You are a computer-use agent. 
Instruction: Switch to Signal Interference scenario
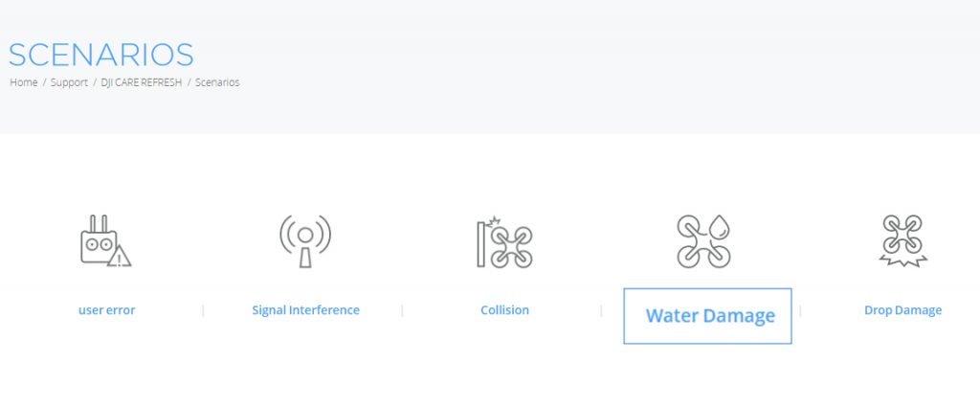305,310
